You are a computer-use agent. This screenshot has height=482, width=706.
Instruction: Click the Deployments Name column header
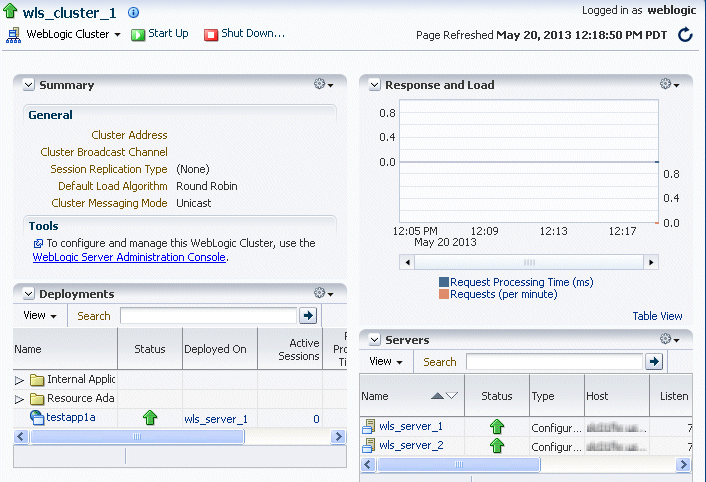(65, 349)
